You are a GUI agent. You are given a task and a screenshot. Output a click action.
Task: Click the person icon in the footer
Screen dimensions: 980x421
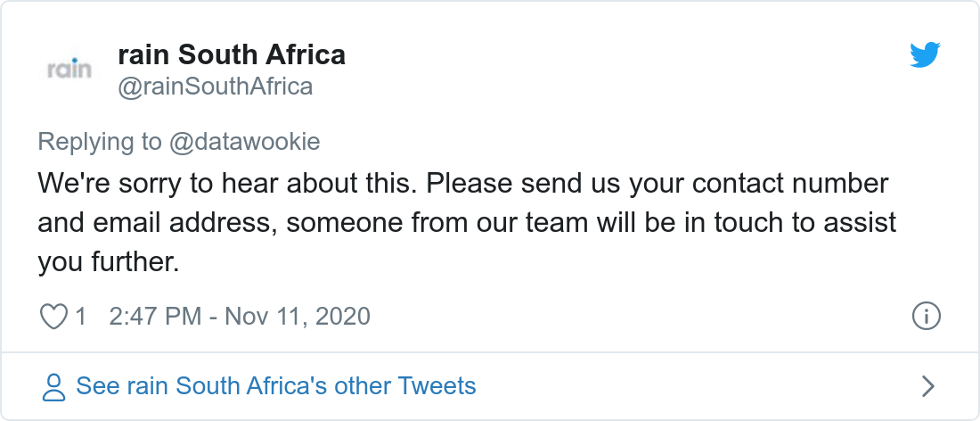pyautogui.click(x=54, y=386)
